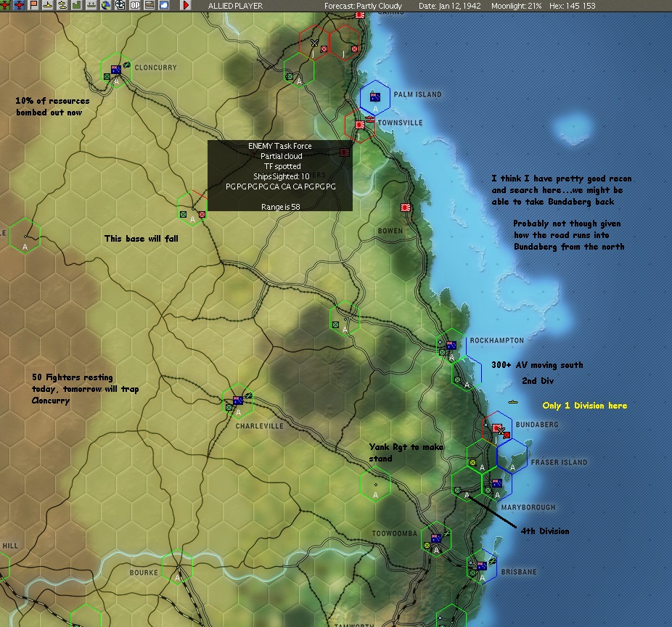Click the ALLIED PLAYER label
Screen dimensions: 672x627
235,6
